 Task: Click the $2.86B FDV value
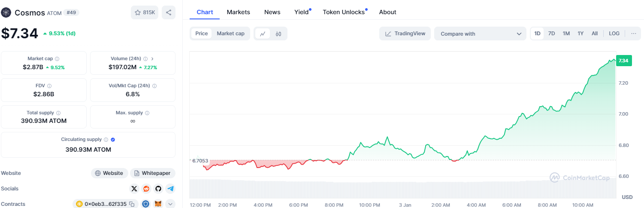coord(44,94)
